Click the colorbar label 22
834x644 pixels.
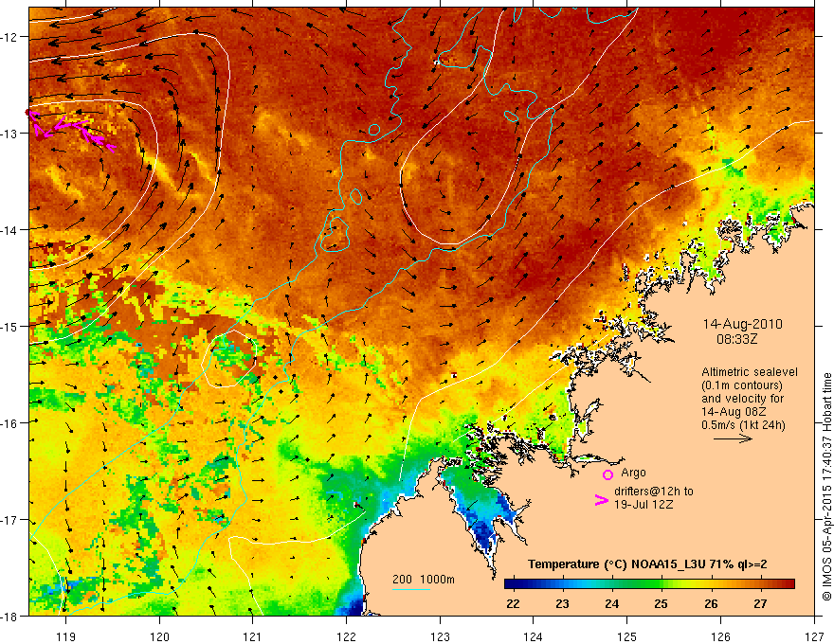[x=513, y=603]
